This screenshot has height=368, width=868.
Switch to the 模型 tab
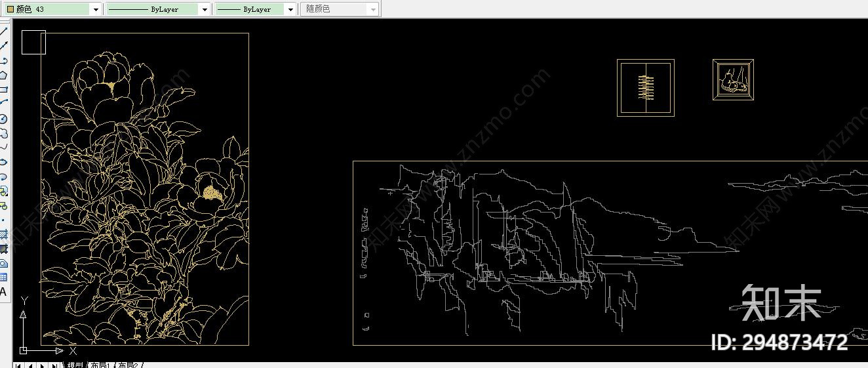point(75,365)
